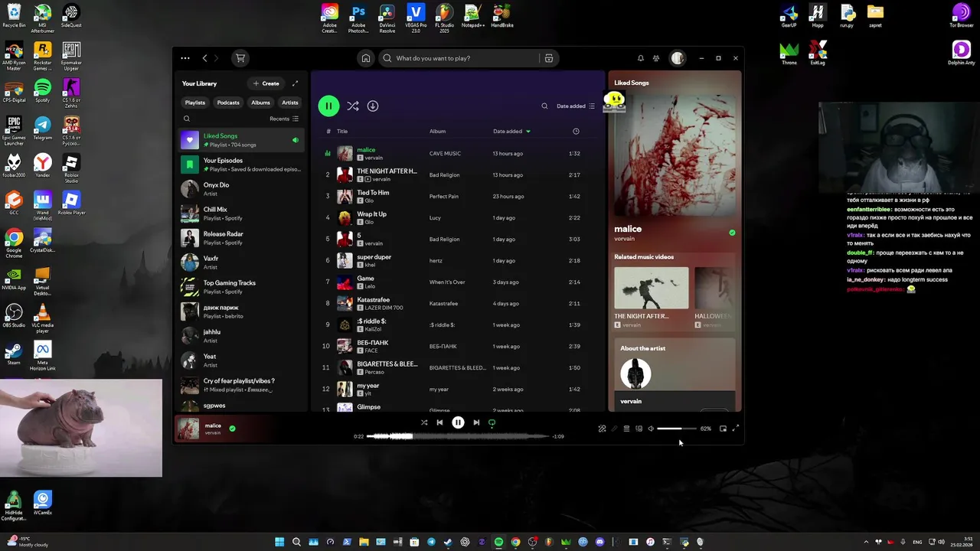
Task: Sort by the Date added column header
Action: click(511, 132)
